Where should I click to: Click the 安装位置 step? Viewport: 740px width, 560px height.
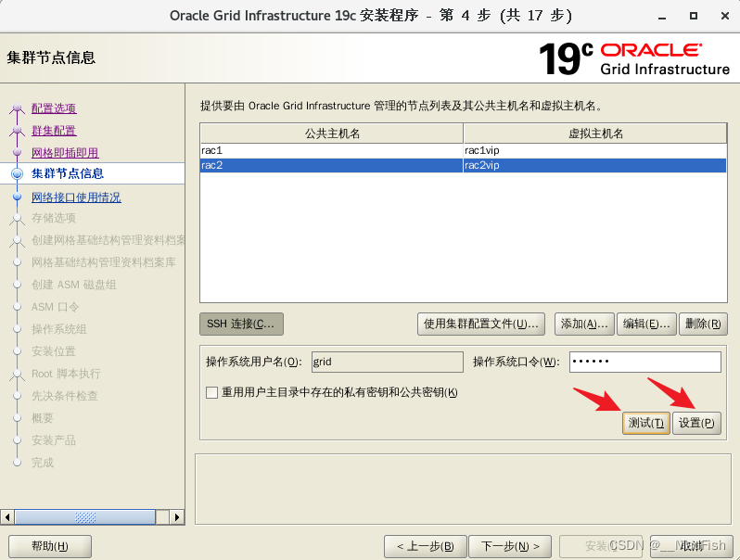click(x=54, y=351)
